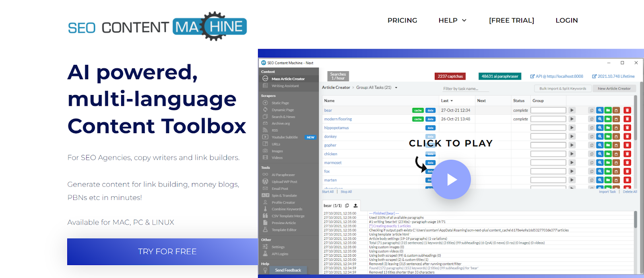
Task: Open the 2021.10.748 Lifetime link
Action: tap(613, 76)
